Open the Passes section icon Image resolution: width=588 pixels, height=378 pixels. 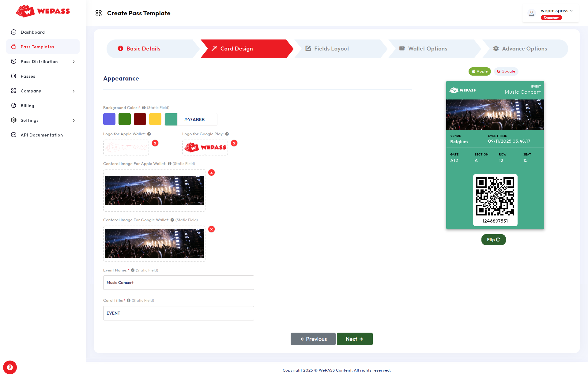14,76
